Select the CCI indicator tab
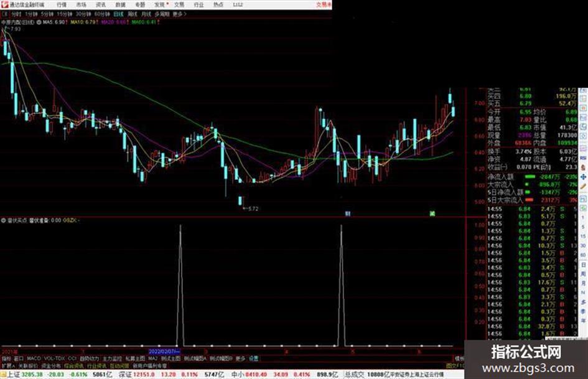588x379 pixels. (72, 358)
